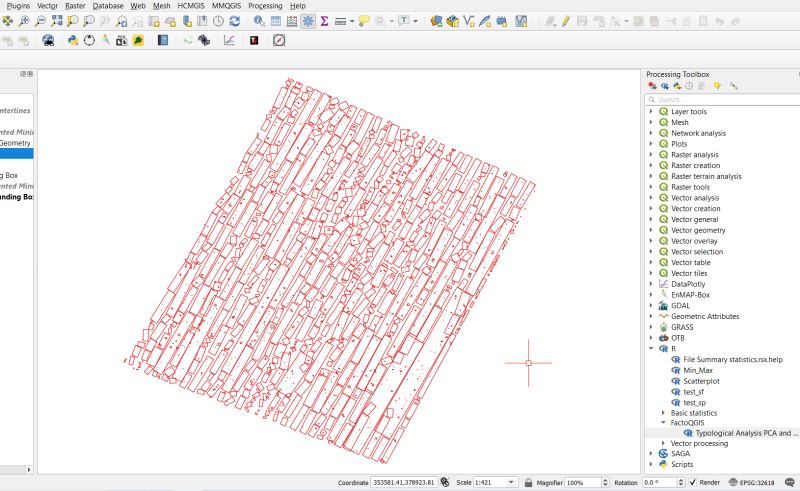Click the layers panel scroll right arrow
Screen dimensions: 800x491
pyautogui.click(x=29, y=469)
